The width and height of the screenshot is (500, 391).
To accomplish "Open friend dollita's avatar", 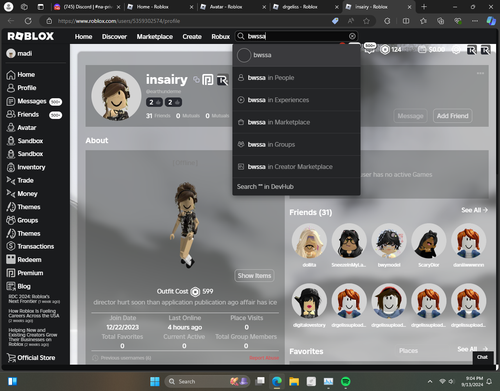I will (309, 241).
